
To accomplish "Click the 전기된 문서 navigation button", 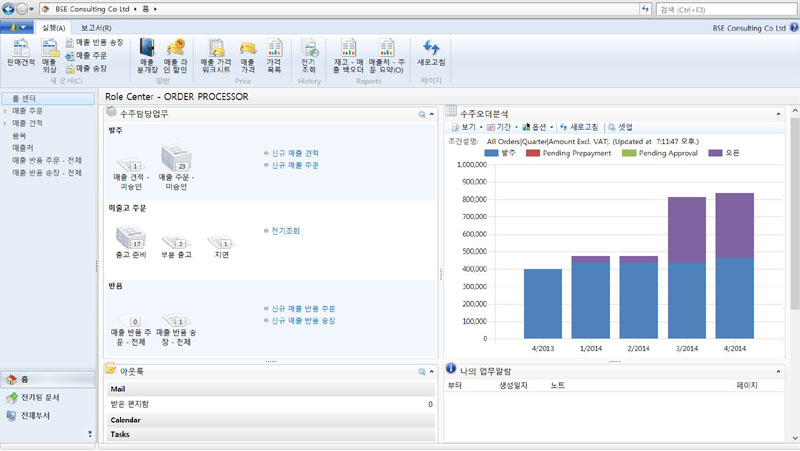I will click(x=47, y=397).
